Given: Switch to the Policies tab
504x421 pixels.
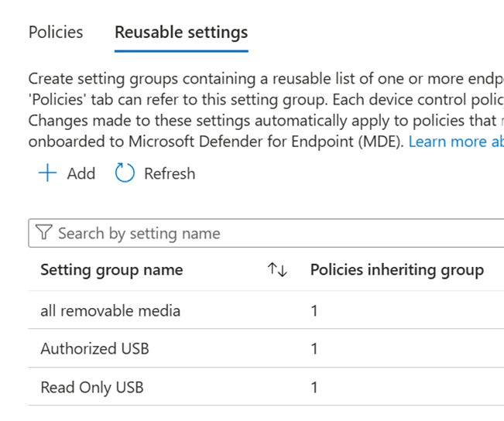Looking at the screenshot, I should tap(55, 33).
